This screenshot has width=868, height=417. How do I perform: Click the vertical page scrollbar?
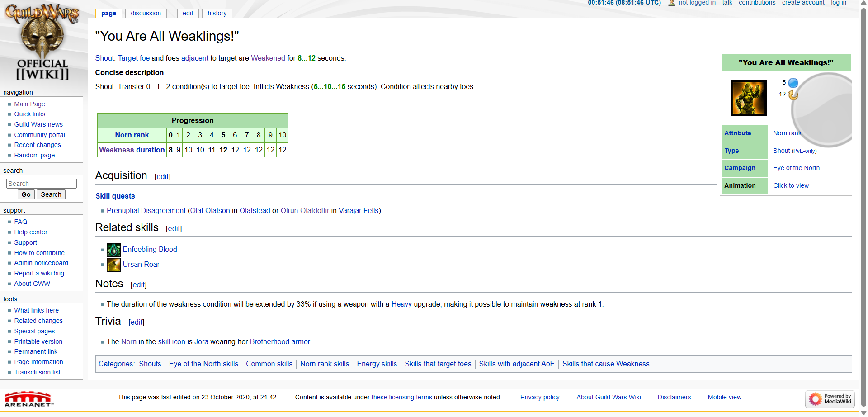[864, 208]
